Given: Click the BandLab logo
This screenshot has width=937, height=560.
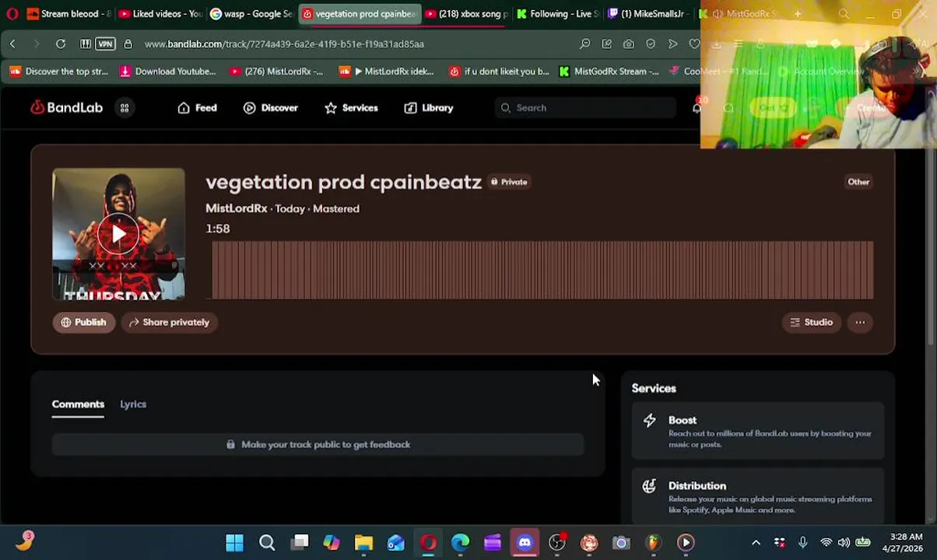Looking at the screenshot, I should coord(66,107).
